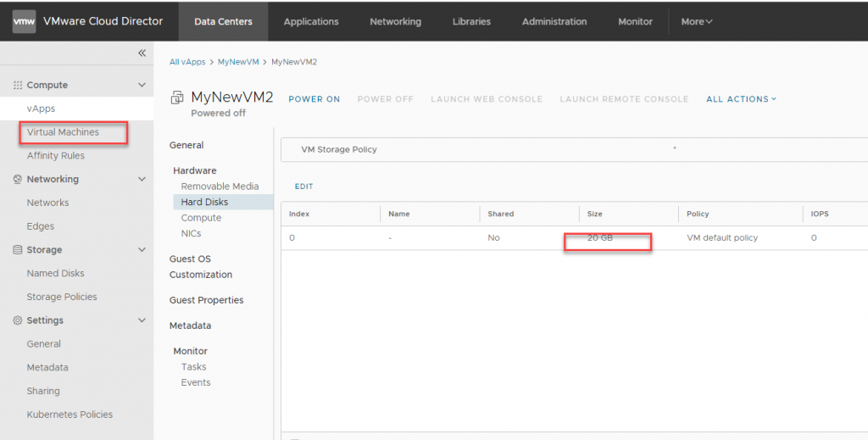Open the Data Centers tab
Image resolution: width=868 pixels, height=440 pixels.
(x=223, y=21)
